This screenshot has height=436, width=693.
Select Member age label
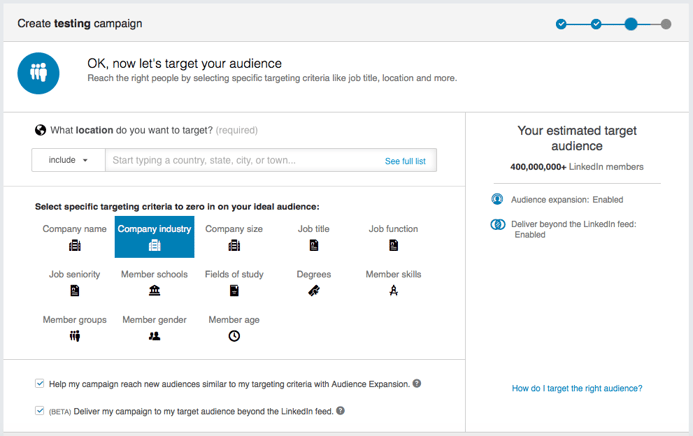pos(234,320)
